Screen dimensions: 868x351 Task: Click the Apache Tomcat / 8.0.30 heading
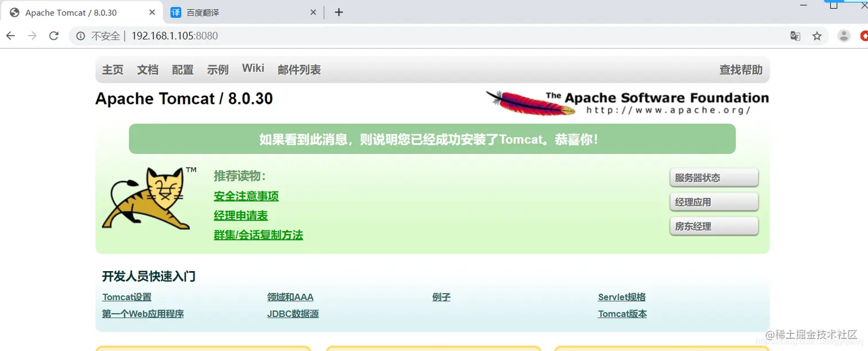point(184,99)
